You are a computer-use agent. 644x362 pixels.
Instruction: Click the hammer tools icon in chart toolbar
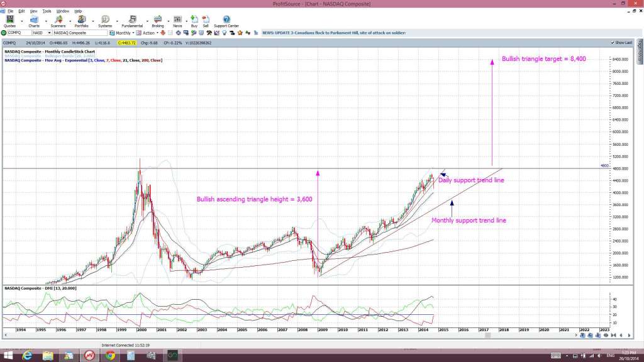click(x=209, y=33)
